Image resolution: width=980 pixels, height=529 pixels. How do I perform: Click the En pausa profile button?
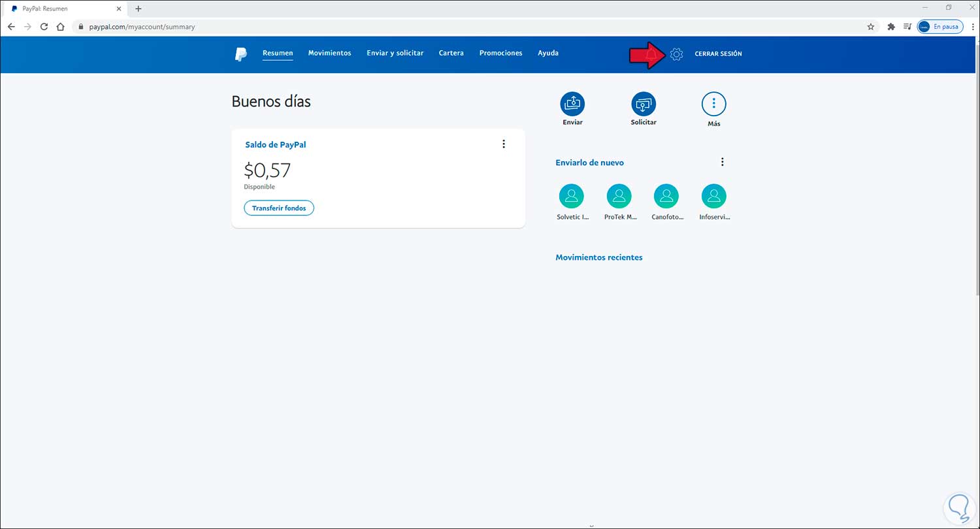940,27
